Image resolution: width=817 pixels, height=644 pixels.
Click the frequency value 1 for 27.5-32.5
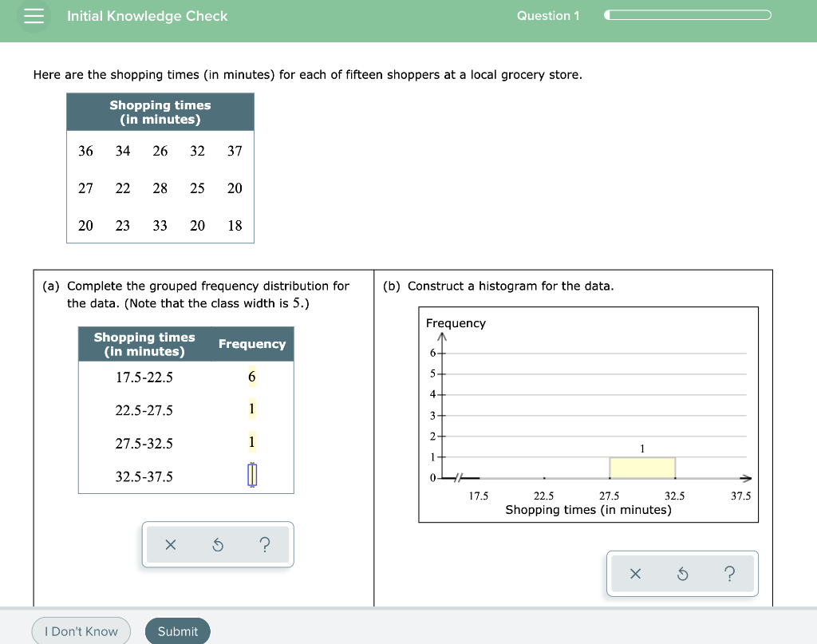(252, 443)
